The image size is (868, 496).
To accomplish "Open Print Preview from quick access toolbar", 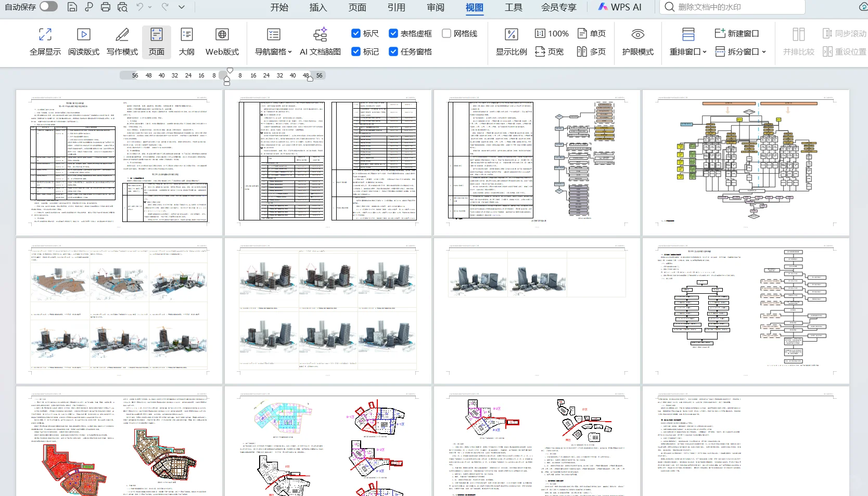I will (x=122, y=7).
